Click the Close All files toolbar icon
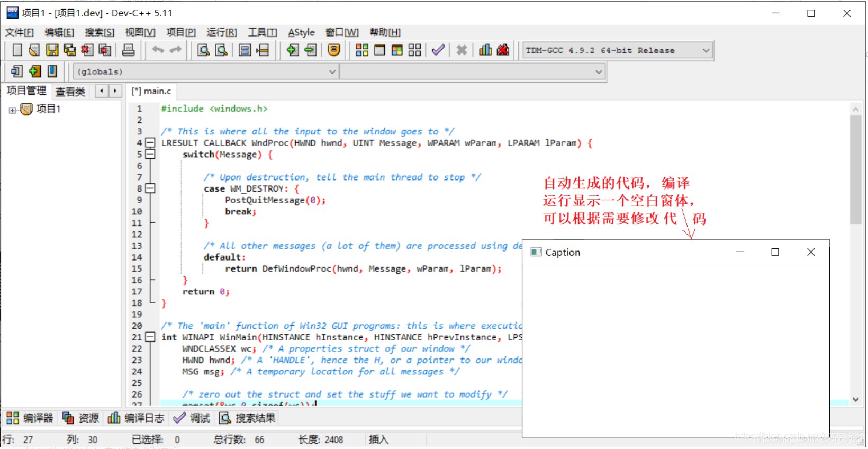 tap(105, 50)
